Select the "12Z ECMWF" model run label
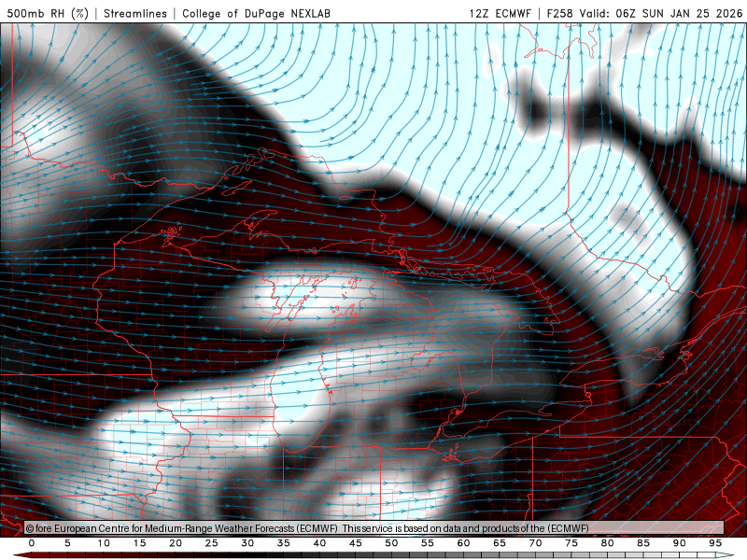 pos(500,13)
